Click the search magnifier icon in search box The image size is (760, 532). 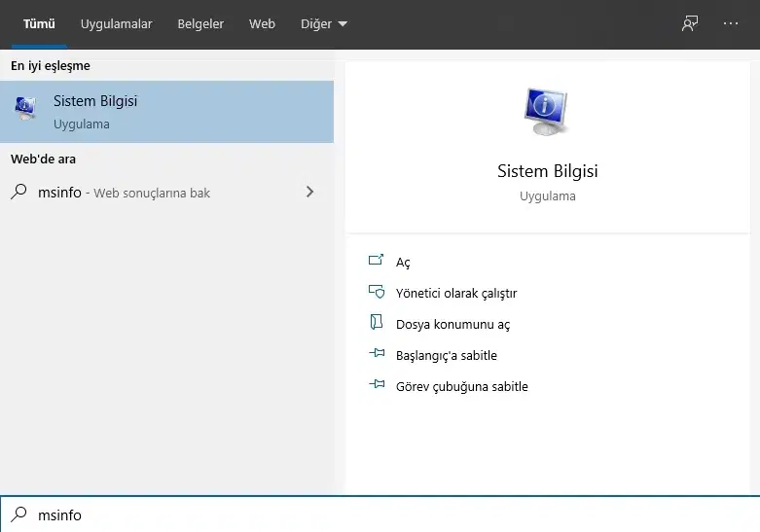18,514
